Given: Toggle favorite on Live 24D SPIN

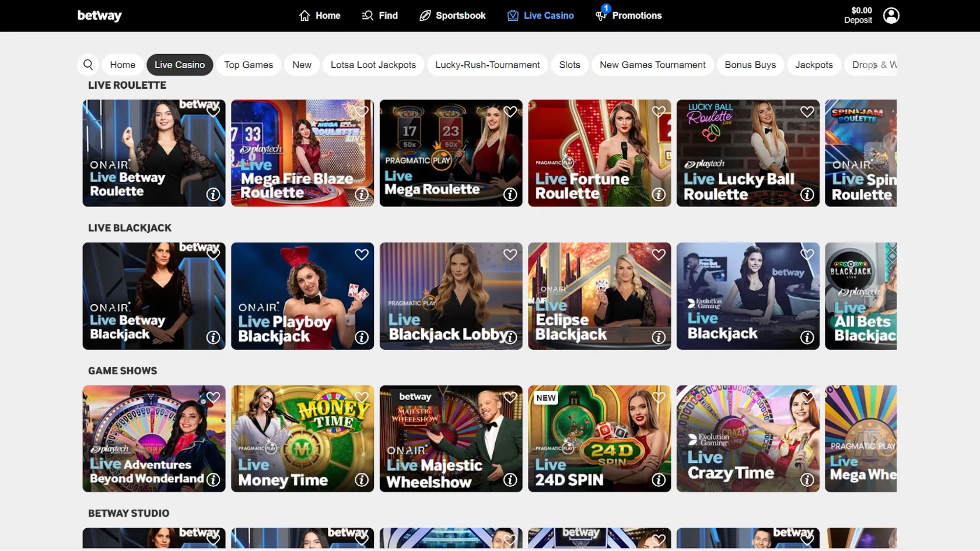Looking at the screenshot, I should [x=659, y=397].
